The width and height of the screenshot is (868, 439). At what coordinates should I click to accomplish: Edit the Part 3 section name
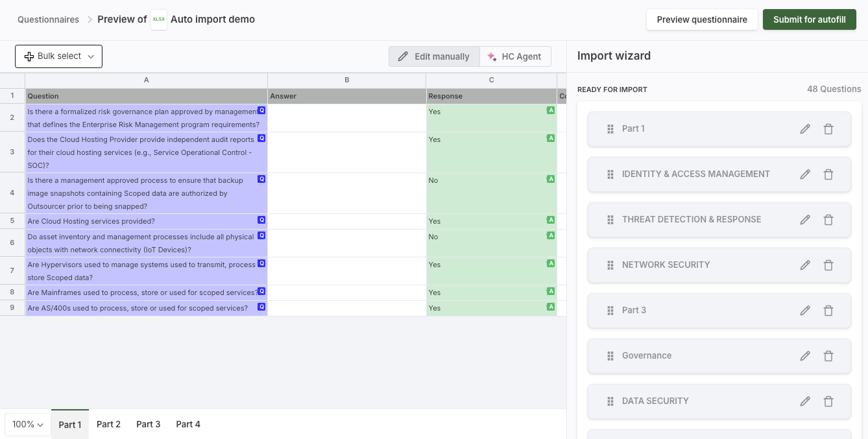[x=805, y=311]
